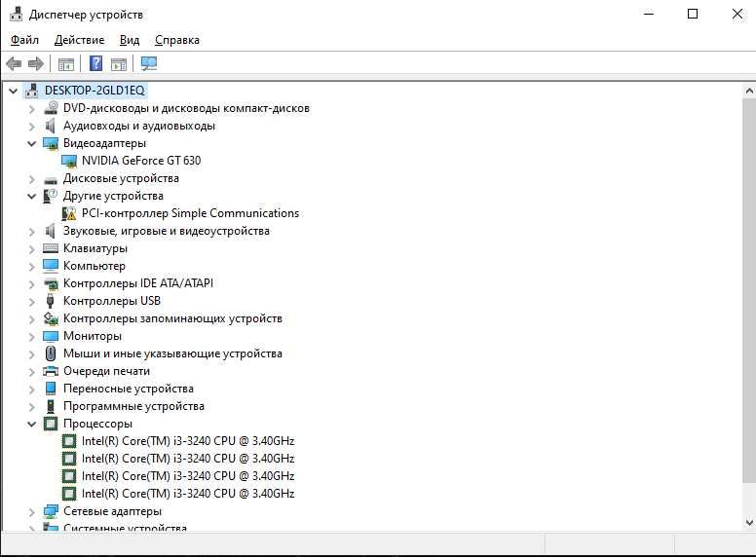The image size is (756, 557).
Task: Expand Контроллеры USB
Action: coord(32,302)
